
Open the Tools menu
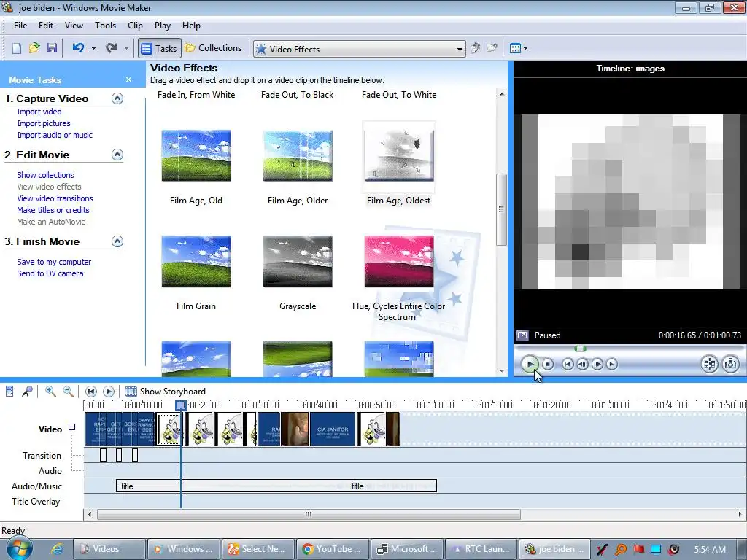point(105,26)
